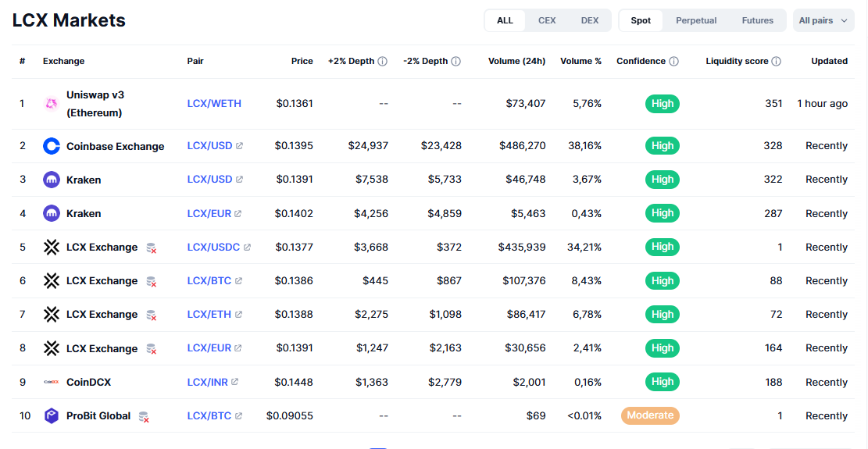Click the Kraken logo in the LCX/USD row
The height and width of the screenshot is (449, 868).
52,179
